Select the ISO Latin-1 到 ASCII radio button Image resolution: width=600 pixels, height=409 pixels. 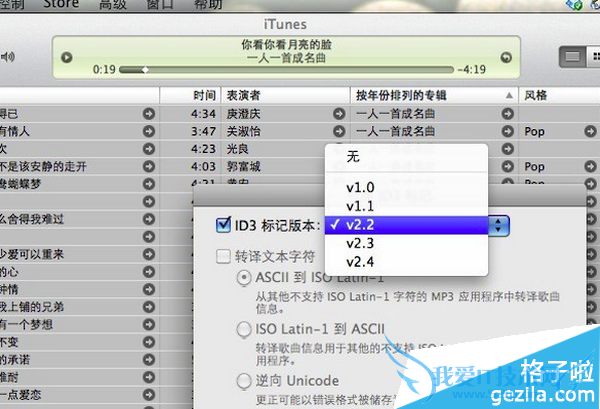click(244, 329)
